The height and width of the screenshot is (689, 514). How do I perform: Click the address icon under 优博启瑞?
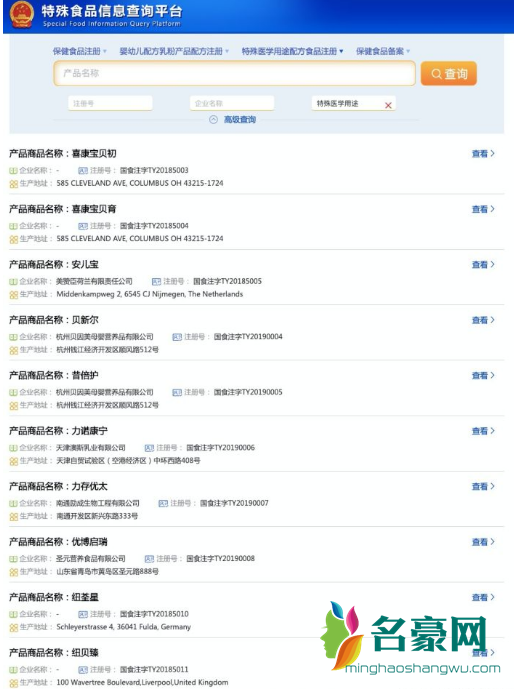[14, 572]
